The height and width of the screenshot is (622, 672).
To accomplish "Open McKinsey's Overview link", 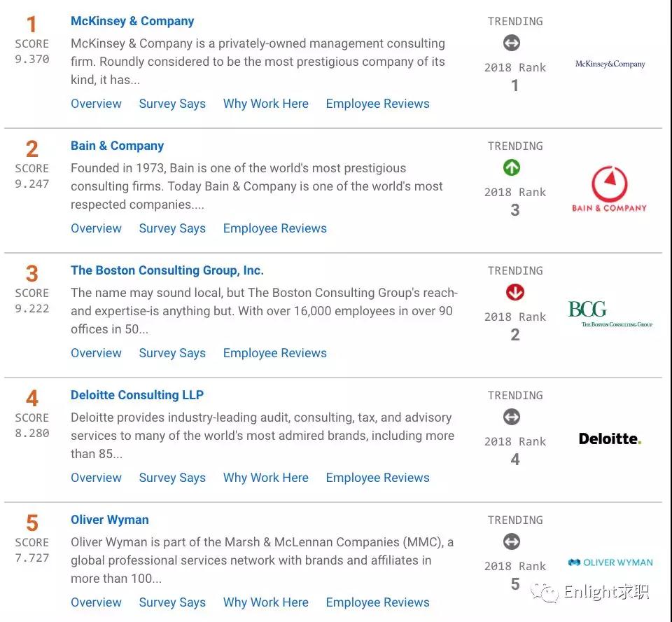I will 96,104.
